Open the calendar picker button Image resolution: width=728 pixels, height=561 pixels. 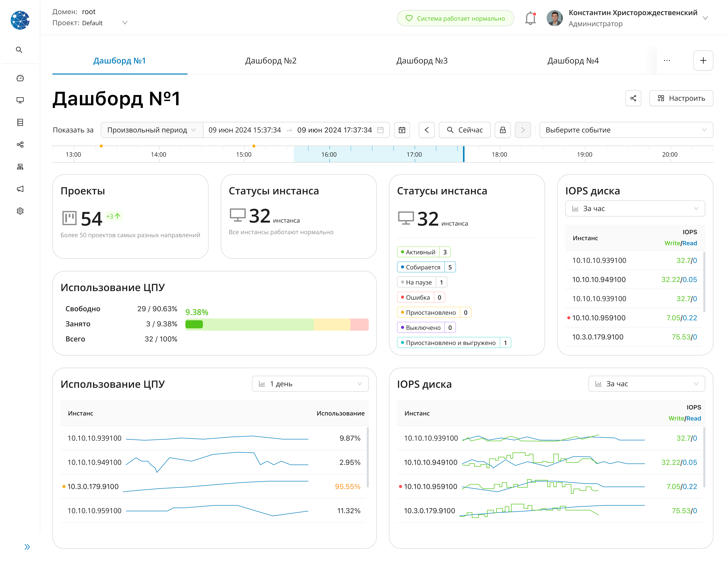pos(402,130)
